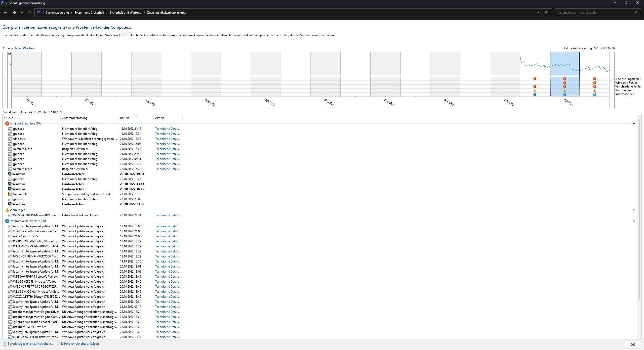This screenshot has height=350, width=644.
Task: Open the recent locations dropdown arrow
Action: 22,13
